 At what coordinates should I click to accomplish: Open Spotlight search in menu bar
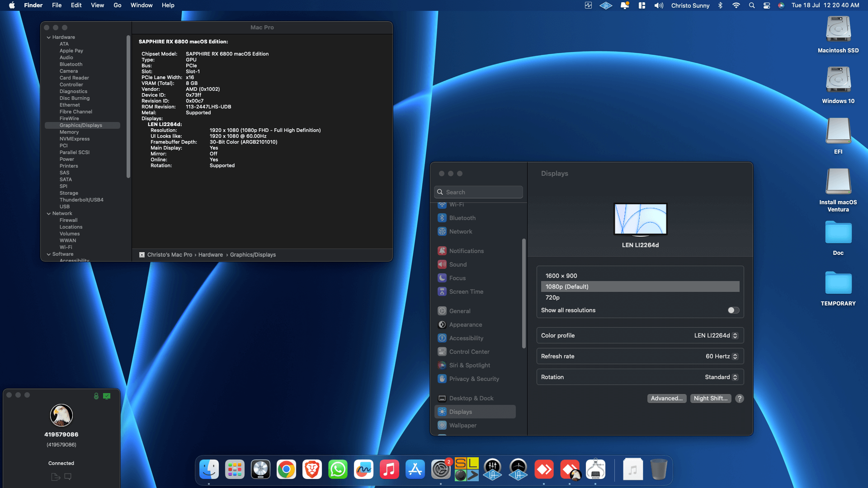click(x=752, y=5)
